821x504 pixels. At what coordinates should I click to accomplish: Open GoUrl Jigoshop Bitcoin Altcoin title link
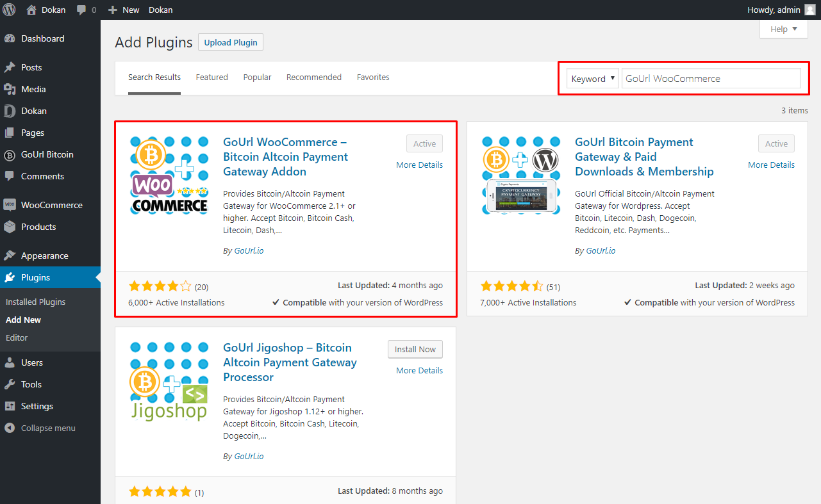pyautogui.click(x=290, y=362)
